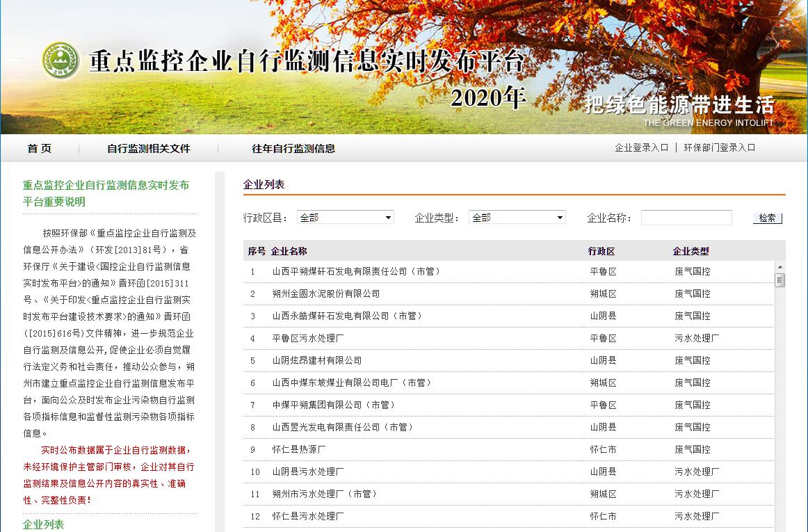808x532 pixels.
Task: Open 山西平朔煤矸石发电有限责任公司 entry
Action: (356, 271)
